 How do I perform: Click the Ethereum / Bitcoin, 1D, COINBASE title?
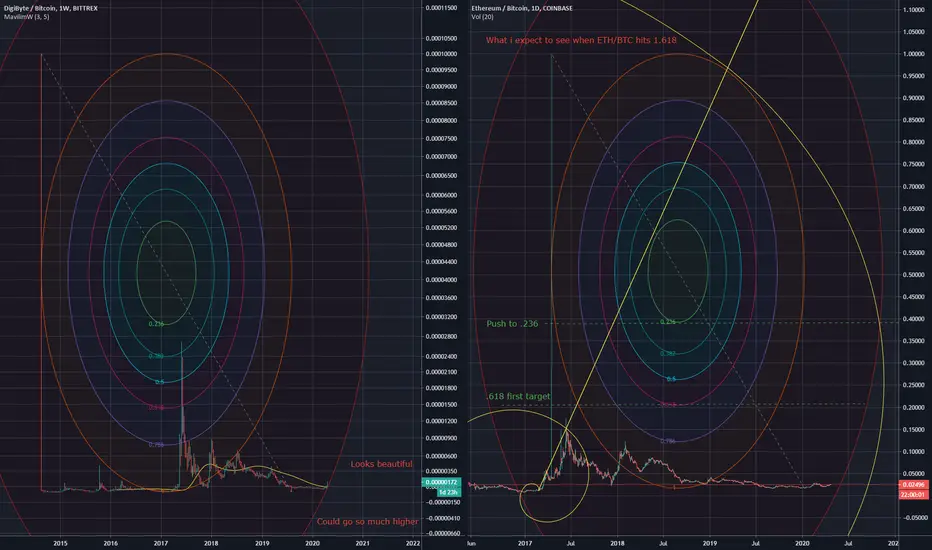[522, 8]
